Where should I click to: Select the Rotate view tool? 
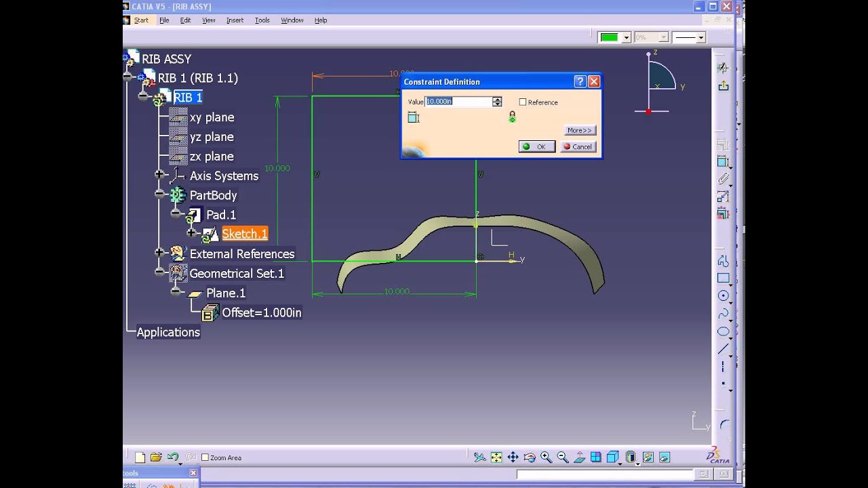(530, 457)
